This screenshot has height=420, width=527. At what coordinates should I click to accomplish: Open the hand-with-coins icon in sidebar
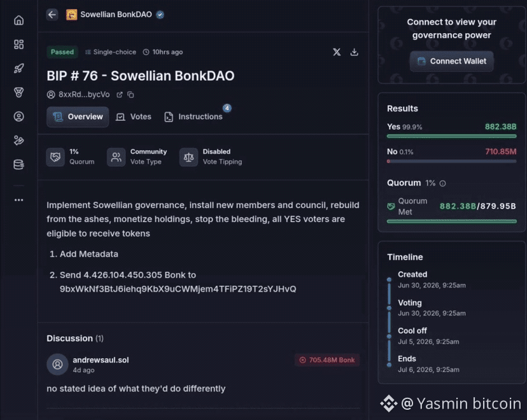coord(19,141)
